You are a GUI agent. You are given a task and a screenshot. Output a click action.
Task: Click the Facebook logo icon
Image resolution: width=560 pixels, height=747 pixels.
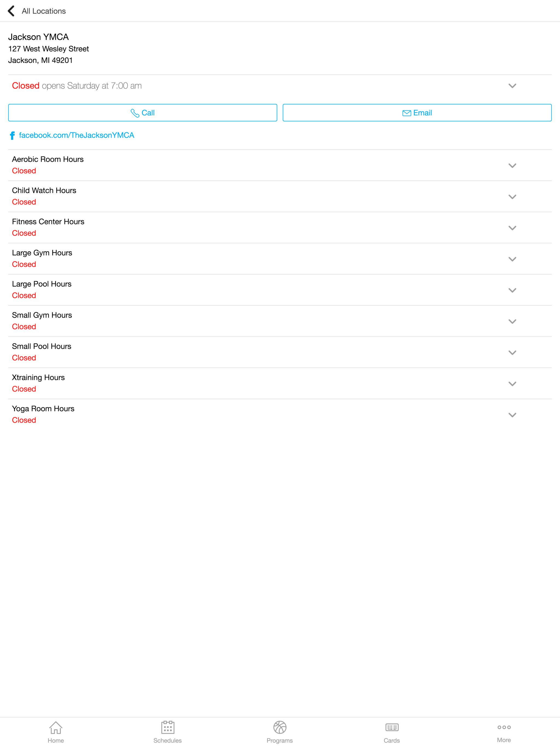pyautogui.click(x=13, y=135)
